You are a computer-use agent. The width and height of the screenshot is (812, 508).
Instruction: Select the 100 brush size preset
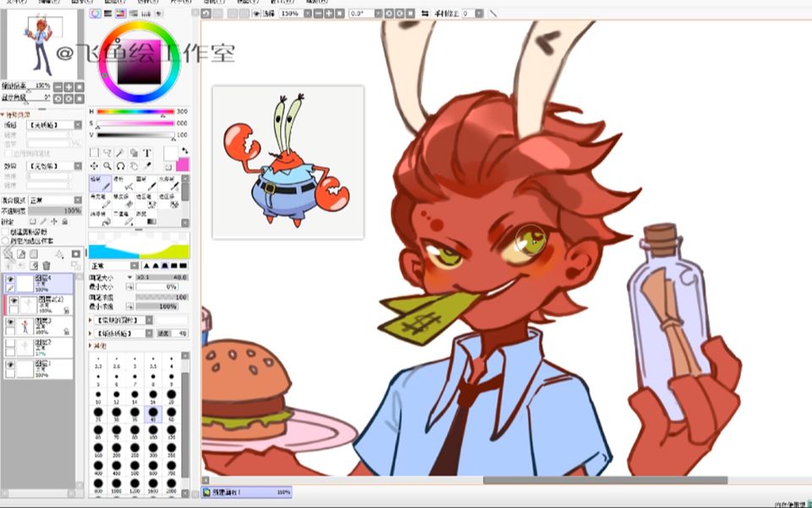[x=153, y=431]
